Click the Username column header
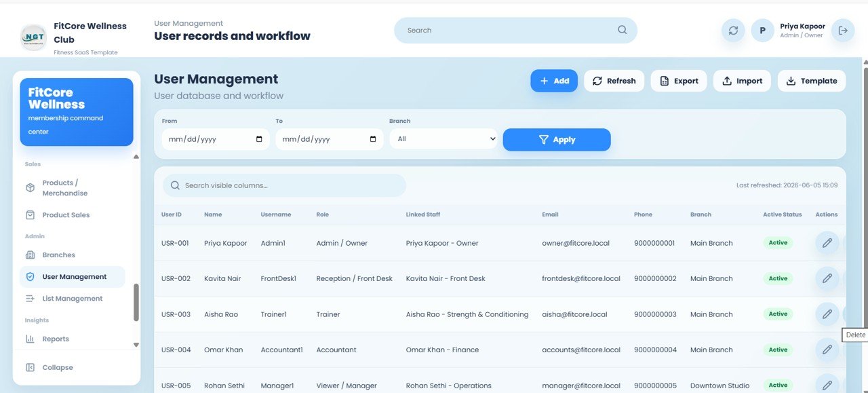This screenshot has height=393, width=868. point(276,214)
